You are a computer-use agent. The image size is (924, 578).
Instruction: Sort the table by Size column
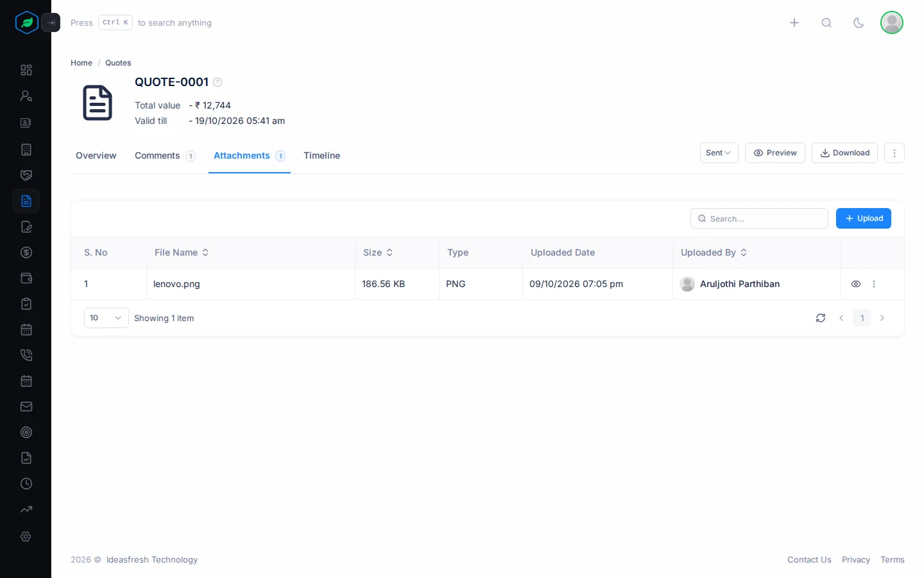pos(378,252)
